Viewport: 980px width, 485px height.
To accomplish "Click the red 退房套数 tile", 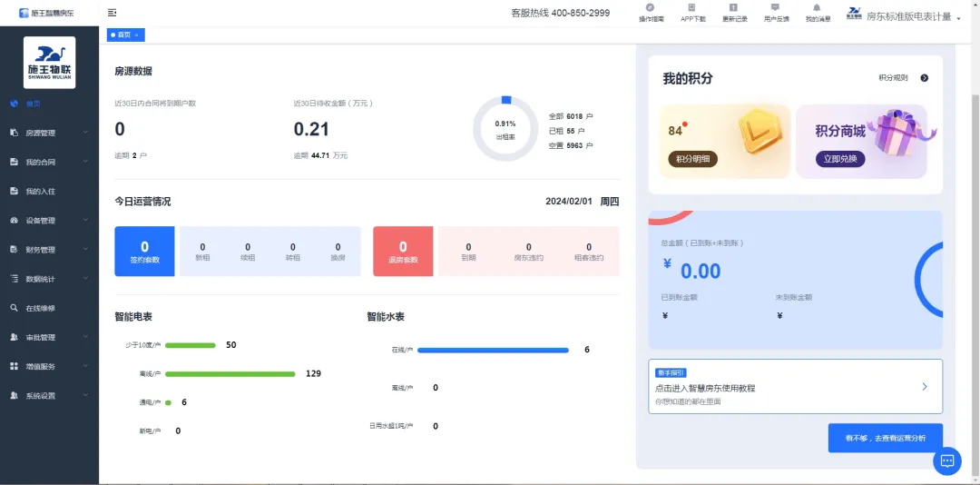I will (x=403, y=251).
